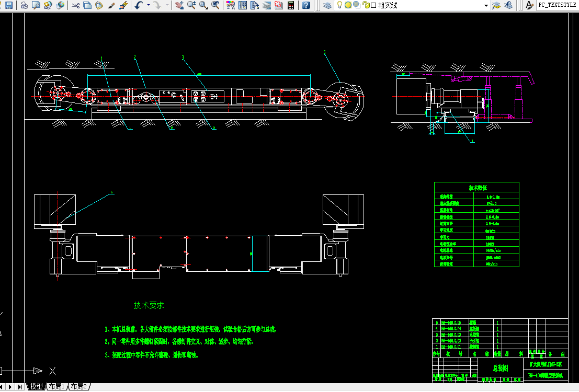Click the Undo arrow icon
The image size is (579, 392).
click(x=139, y=5)
